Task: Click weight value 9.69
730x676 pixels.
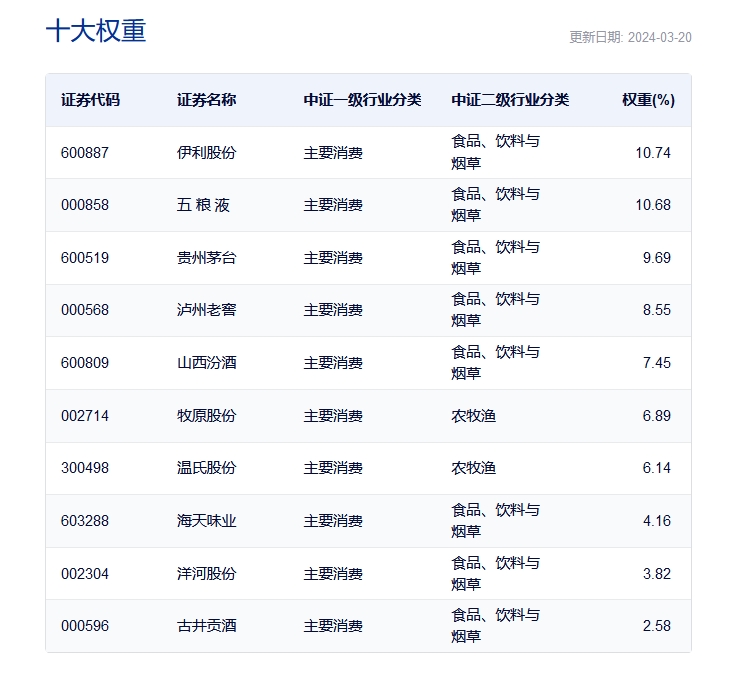Action: pos(656,257)
